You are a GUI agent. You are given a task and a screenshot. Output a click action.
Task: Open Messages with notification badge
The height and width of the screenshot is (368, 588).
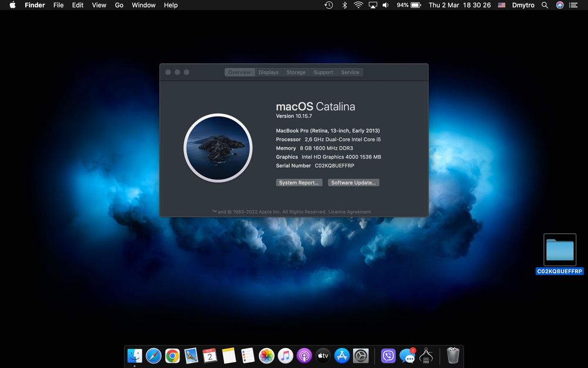pos(407,355)
